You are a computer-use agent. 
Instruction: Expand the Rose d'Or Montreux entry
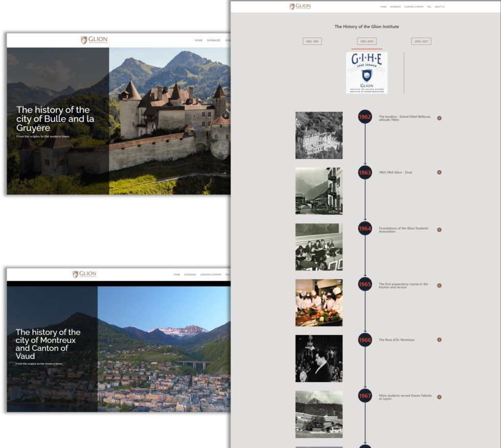[x=439, y=339]
